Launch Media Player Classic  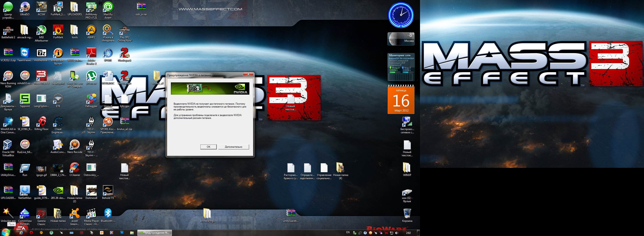[x=91, y=217]
